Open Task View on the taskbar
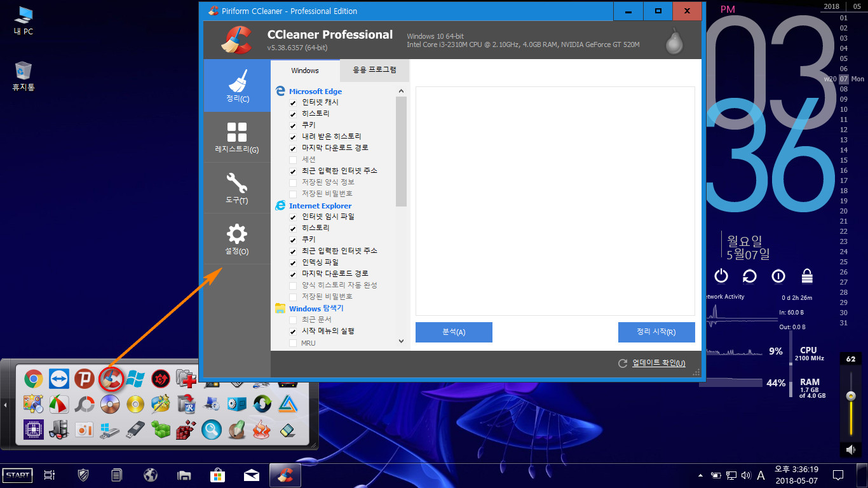Screen dimensions: 868x488 tap(49, 475)
